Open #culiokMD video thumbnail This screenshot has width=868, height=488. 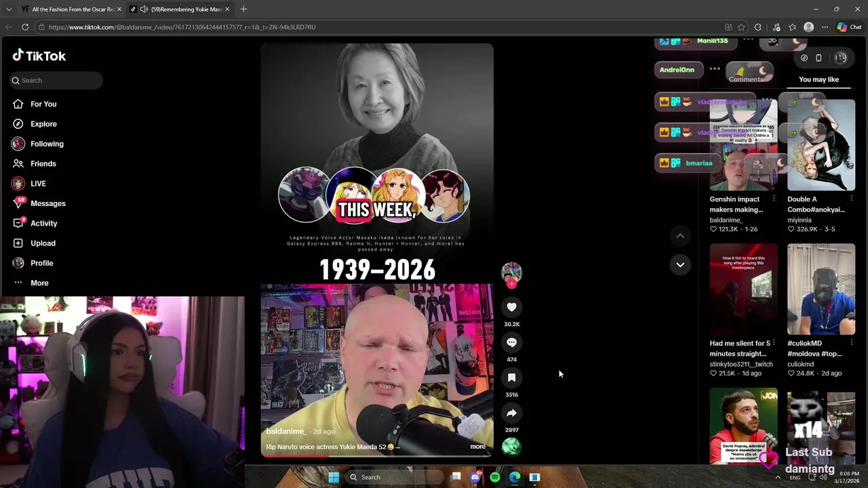(821, 289)
